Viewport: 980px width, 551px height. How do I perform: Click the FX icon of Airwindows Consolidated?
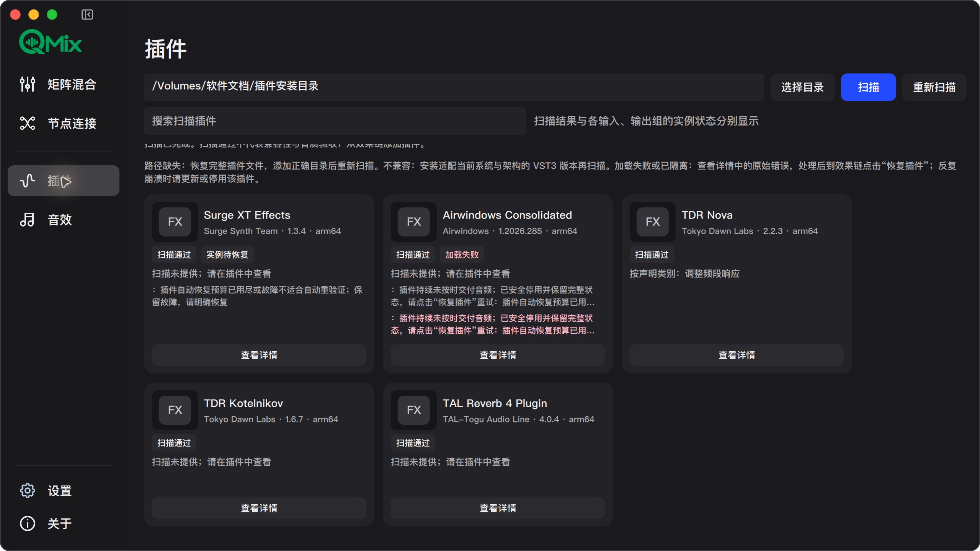tap(414, 222)
